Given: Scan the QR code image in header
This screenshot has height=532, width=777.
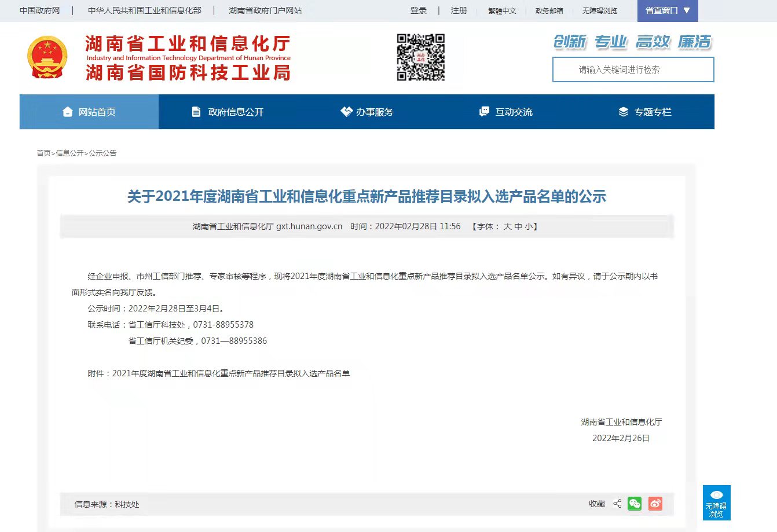Looking at the screenshot, I should click(420, 58).
